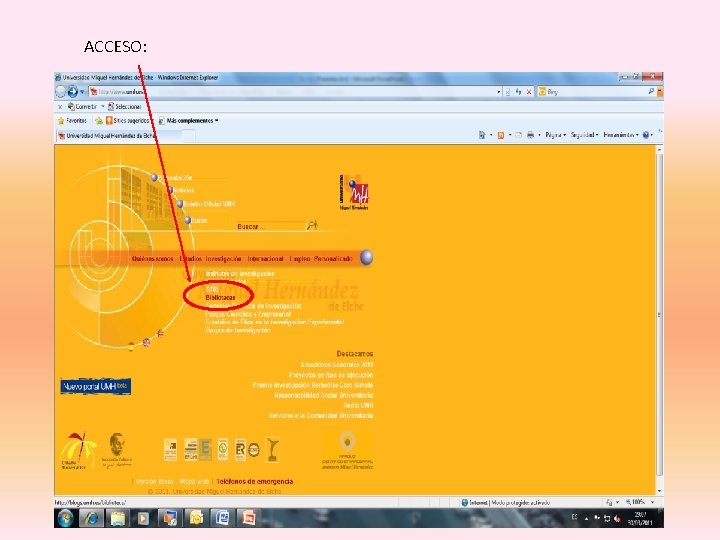Open Institutos de Investigación link
720x540 pixels.
(x=240, y=274)
